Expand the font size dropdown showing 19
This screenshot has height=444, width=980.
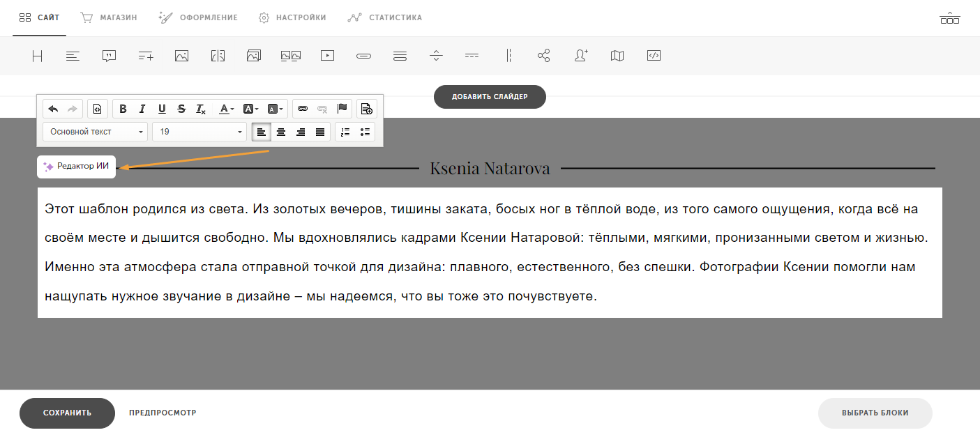tap(199, 132)
